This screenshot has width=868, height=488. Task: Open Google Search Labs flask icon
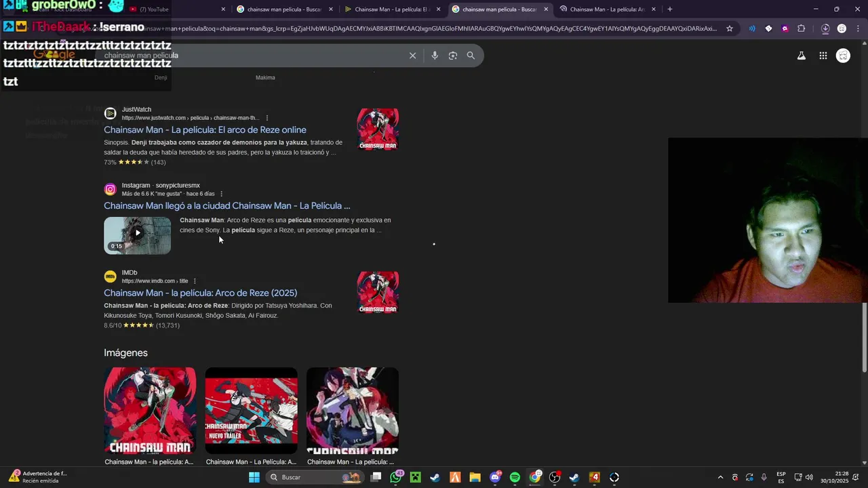coord(802,56)
